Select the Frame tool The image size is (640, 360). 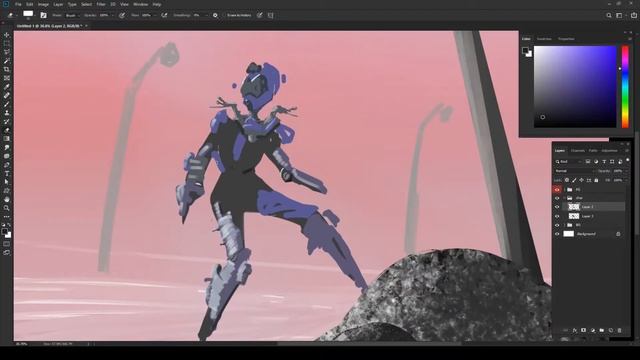pos(7,78)
